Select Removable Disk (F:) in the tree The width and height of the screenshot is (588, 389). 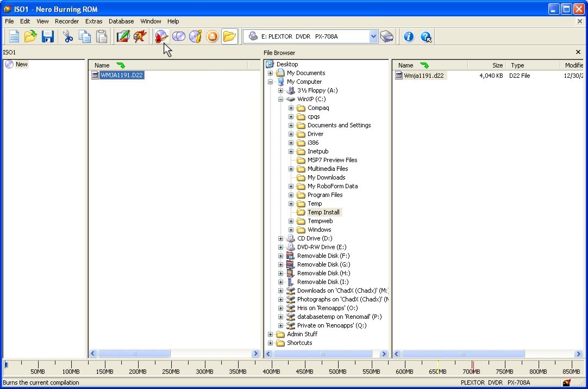[x=323, y=256]
